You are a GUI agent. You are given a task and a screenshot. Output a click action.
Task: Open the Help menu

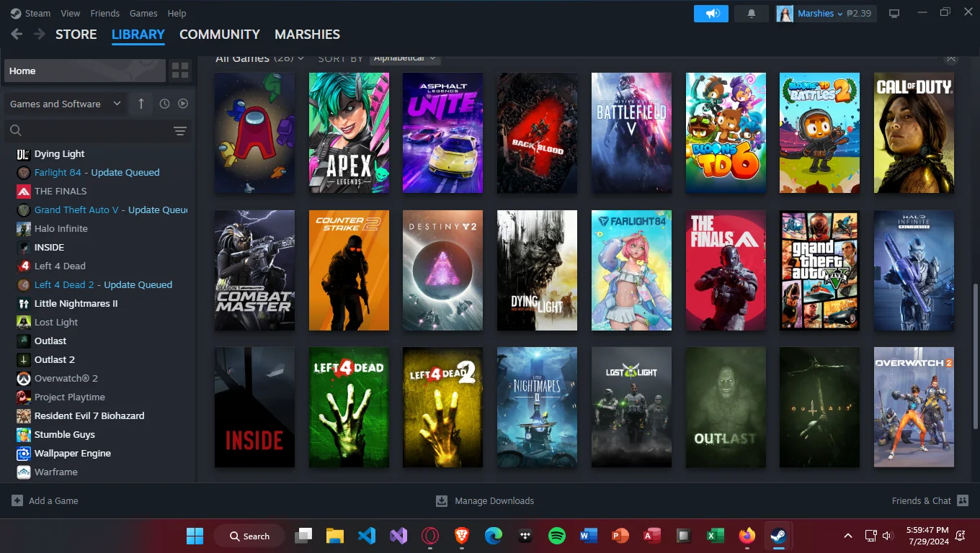177,13
